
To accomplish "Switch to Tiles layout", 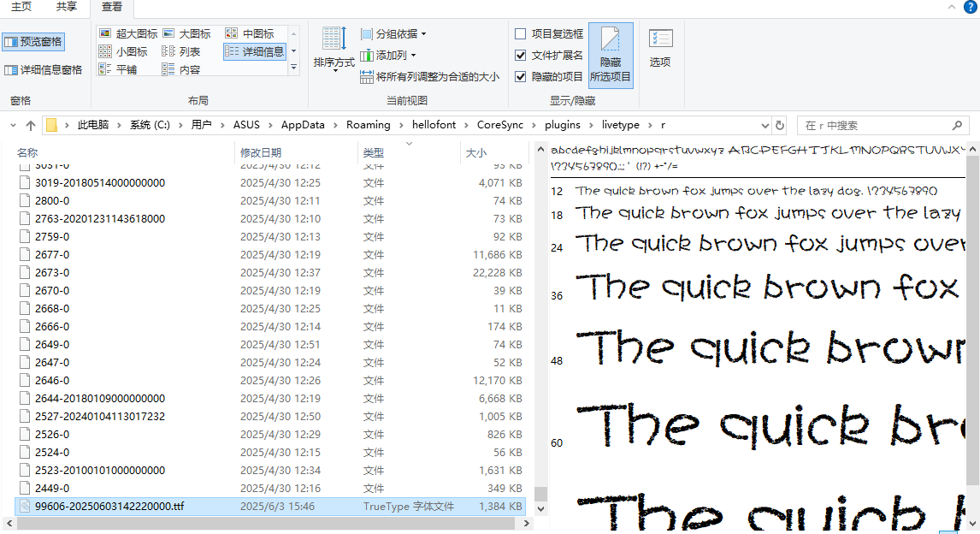I will click(118, 69).
